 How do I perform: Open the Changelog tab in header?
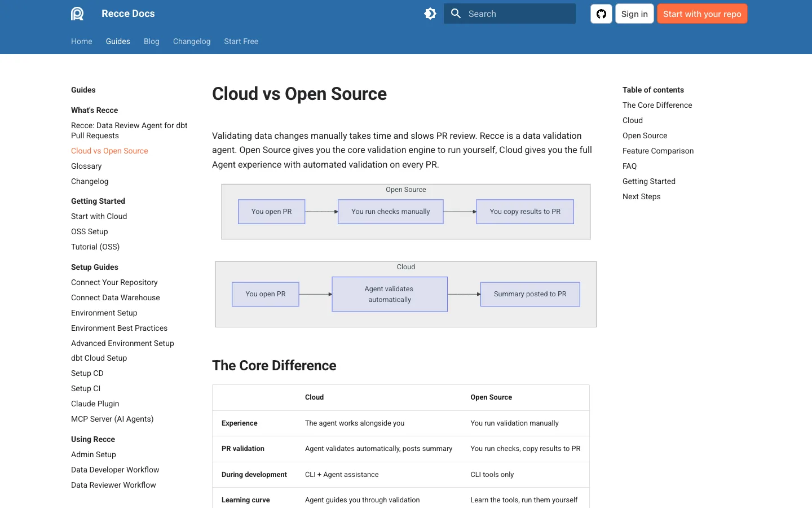(x=192, y=41)
